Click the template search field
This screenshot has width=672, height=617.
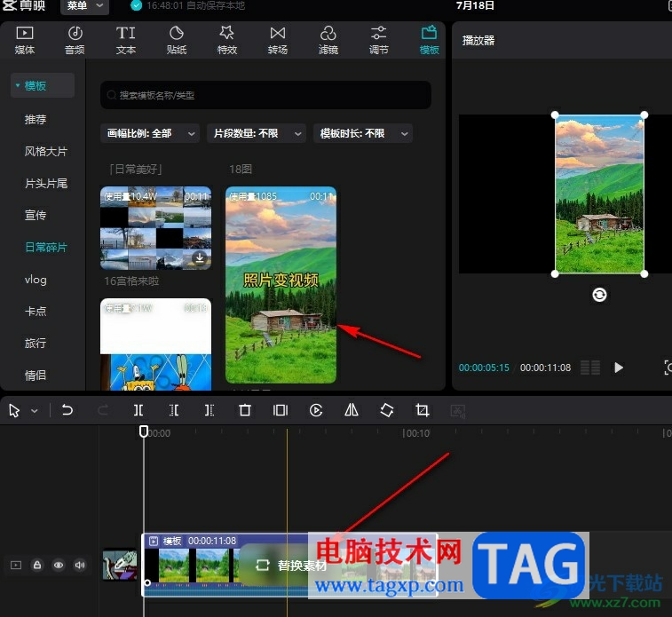pos(265,95)
